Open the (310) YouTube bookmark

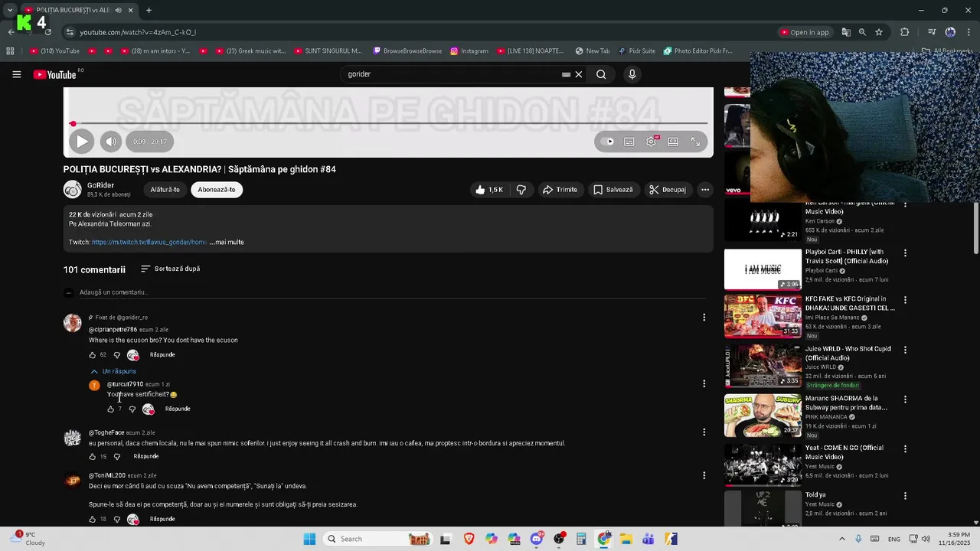pos(54,51)
